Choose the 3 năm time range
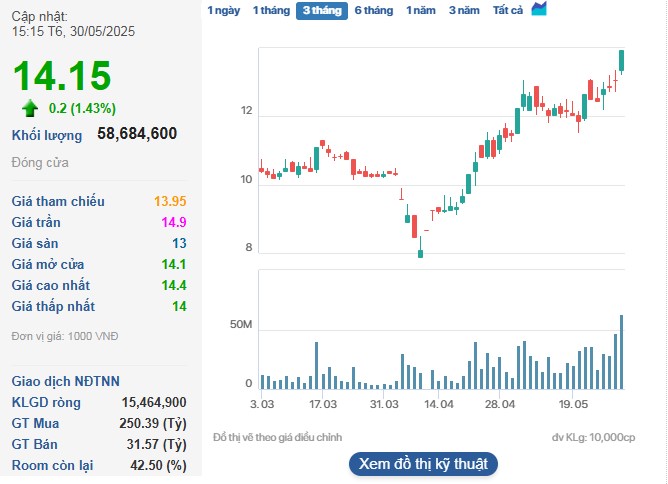The width and height of the screenshot is (668, 484). click(464, 10)
